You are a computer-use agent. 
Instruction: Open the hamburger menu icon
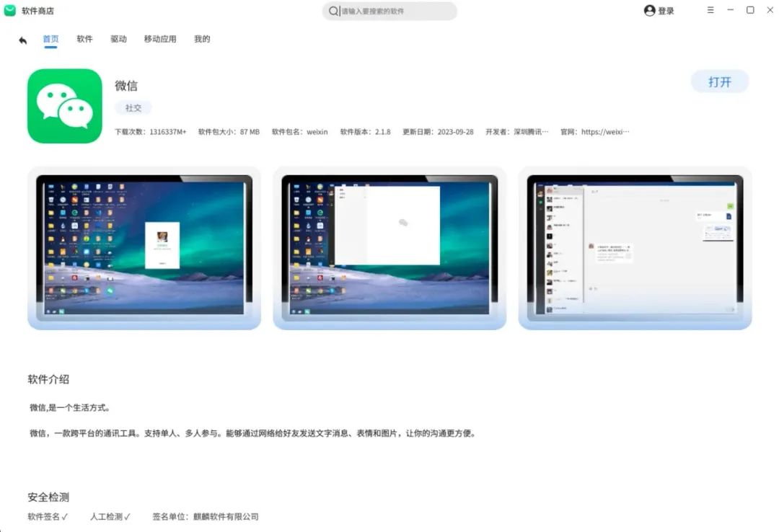710,10
